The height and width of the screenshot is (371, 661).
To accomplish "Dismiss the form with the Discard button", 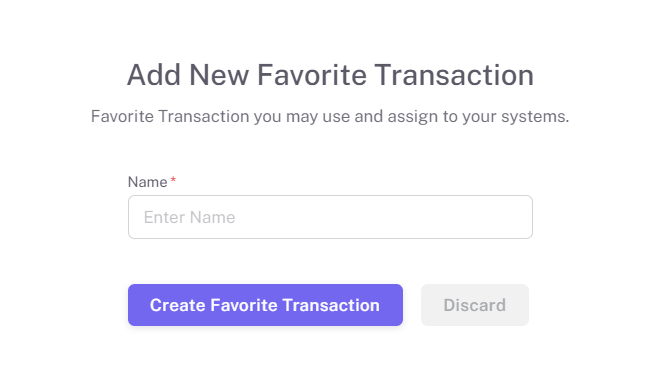I will (475, 305).
